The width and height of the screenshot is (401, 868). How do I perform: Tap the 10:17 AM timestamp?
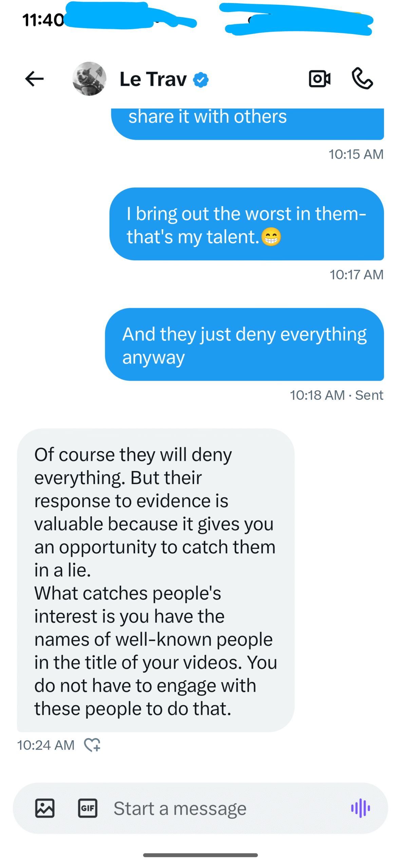click(356, 275)
